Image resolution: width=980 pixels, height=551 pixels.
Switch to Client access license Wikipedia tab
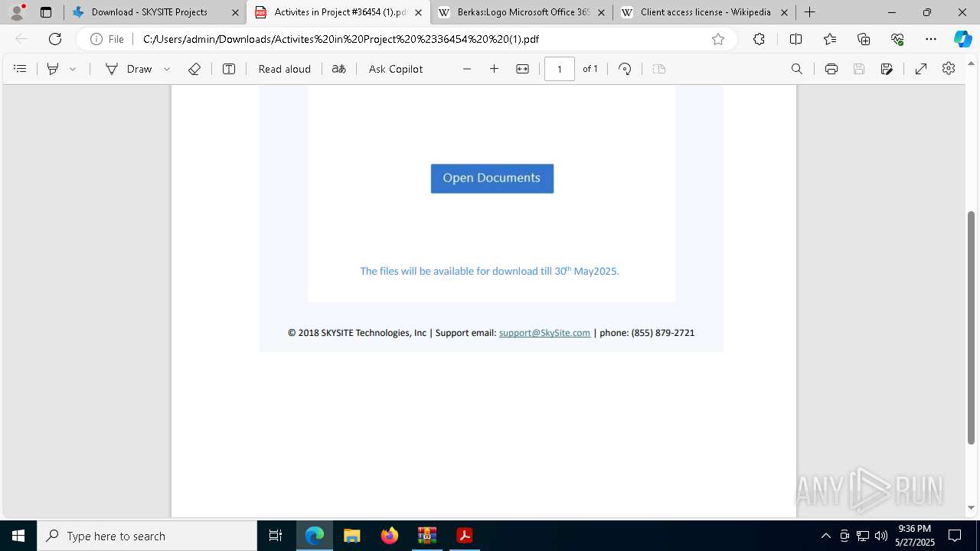706,12
